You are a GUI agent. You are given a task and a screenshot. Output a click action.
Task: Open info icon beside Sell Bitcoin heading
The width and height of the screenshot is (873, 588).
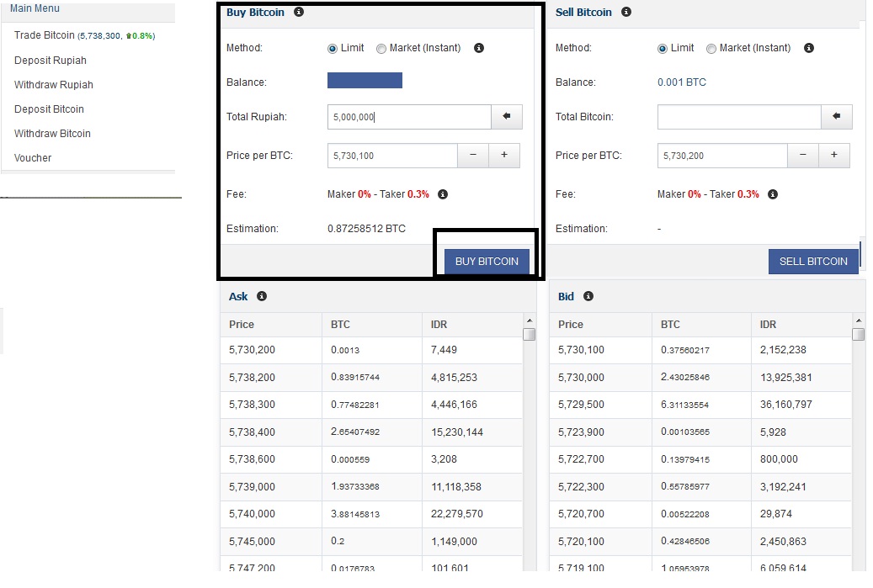pos(626,12)
